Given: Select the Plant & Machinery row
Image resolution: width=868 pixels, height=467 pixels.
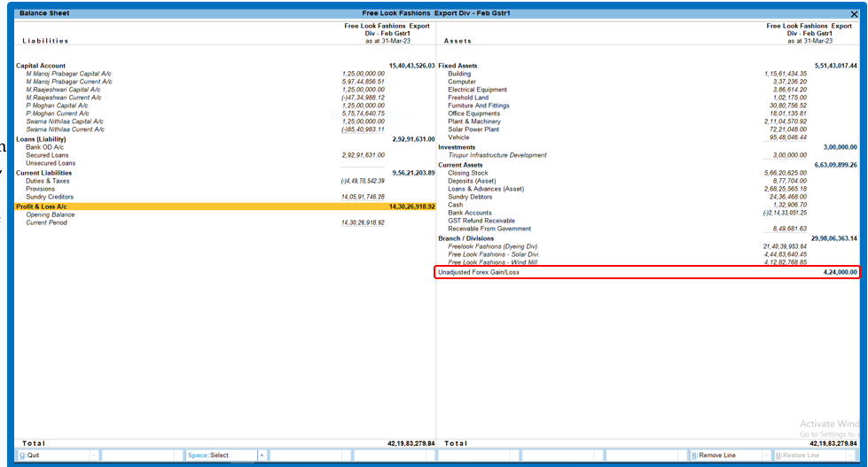Looking at the screenshot, I should pyautogui.click(x=474, y=121).
